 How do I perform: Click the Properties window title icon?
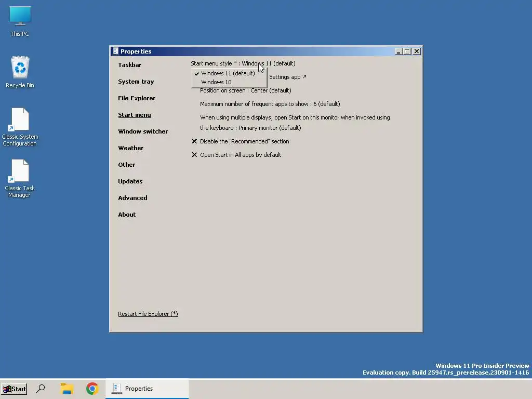tap(116, 51)
